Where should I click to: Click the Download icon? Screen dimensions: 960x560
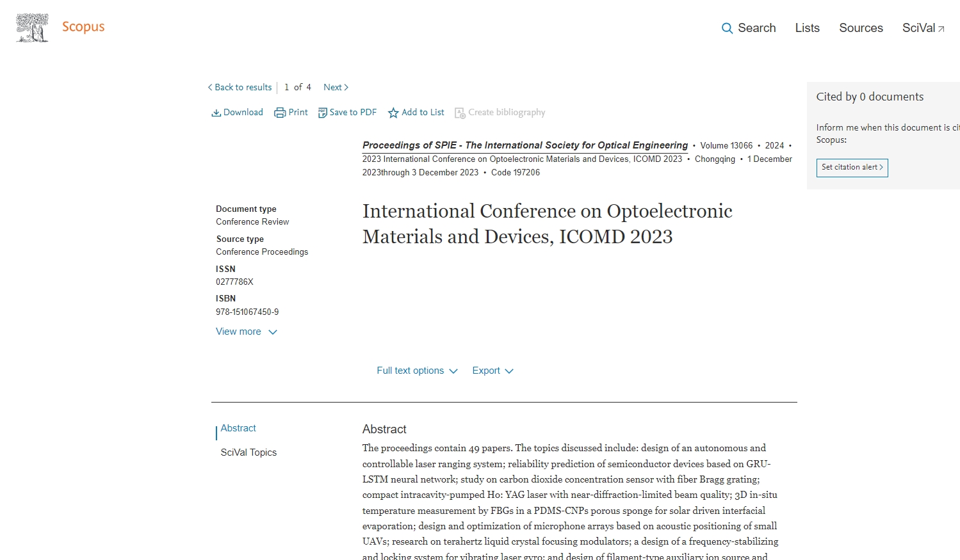[x=216, y=113]
